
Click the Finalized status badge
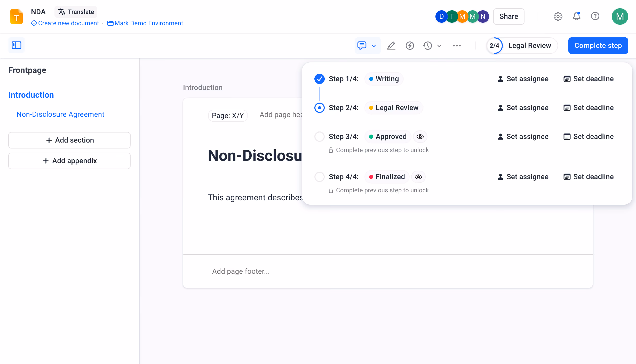click(x=387, y=177)
